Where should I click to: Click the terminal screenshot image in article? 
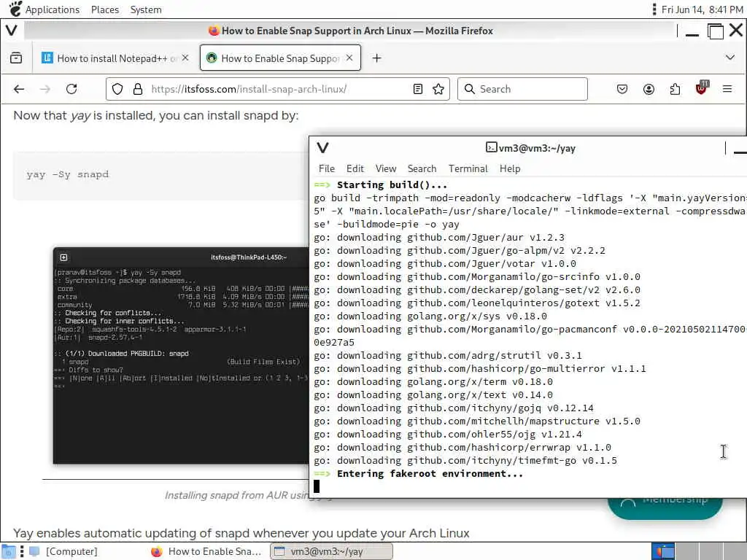(181, 356)
